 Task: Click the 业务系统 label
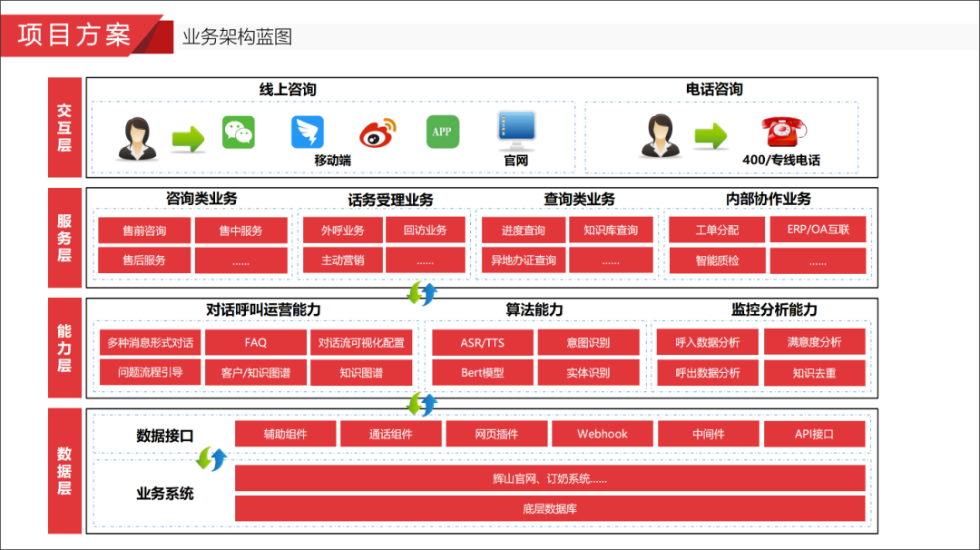pyautogui.click(x=165, y=494)
